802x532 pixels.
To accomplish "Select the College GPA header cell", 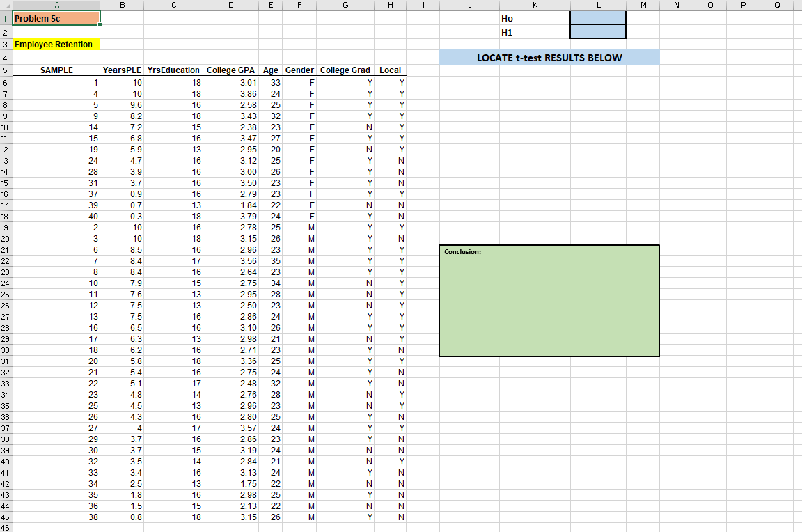I will [x=230, y=70].
